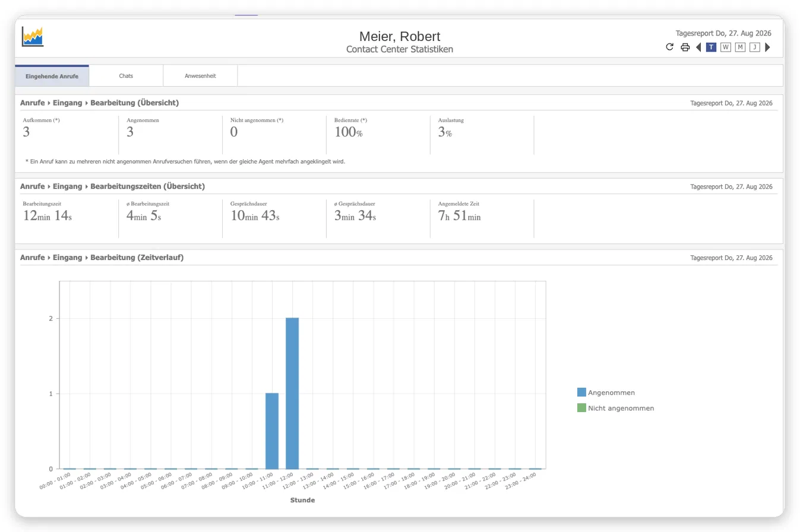Click the ø Gesprächsdauer 3min 34s value
Screen dimensions: 800x532
tap(355, 216)
